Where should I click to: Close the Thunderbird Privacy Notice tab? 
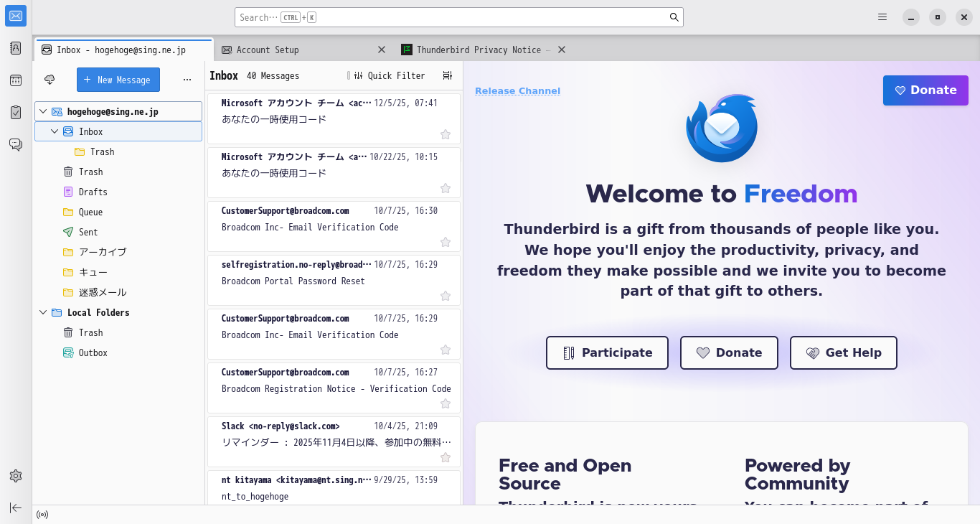[562, 50]
